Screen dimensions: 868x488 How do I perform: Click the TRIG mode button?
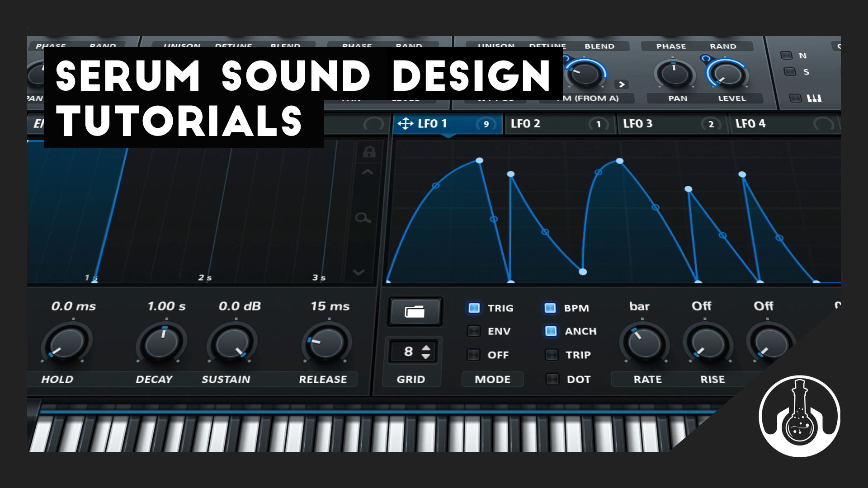point(474,308)
